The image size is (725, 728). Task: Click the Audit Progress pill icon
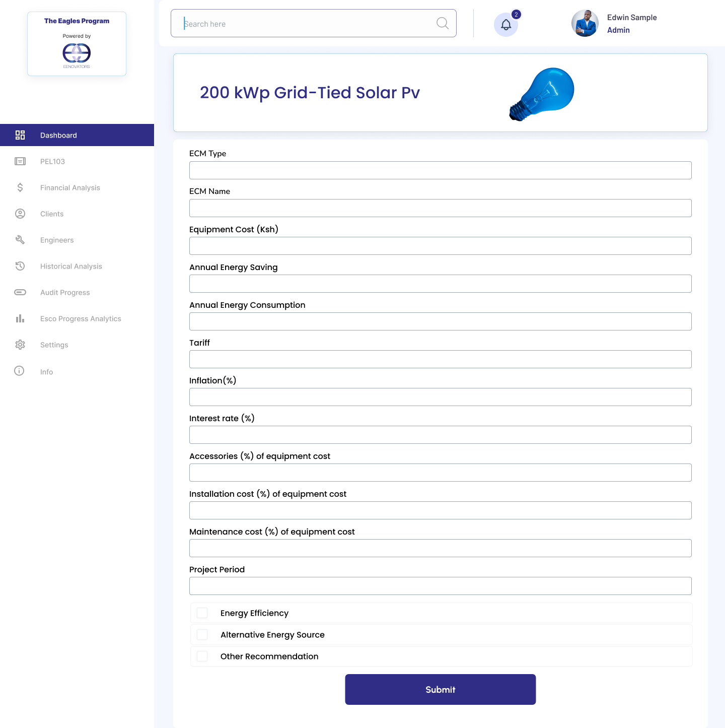pos(20,292)
